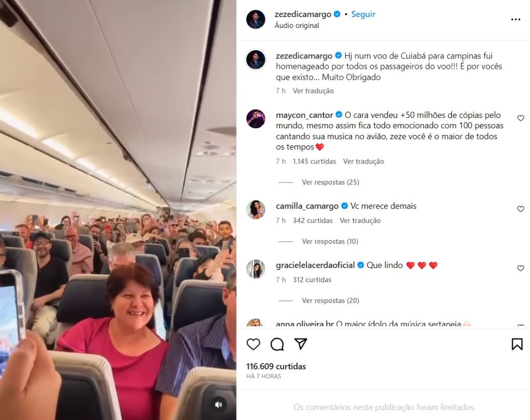Open the three-dots more options menu
Screen dimensions: 530x420
516,20
